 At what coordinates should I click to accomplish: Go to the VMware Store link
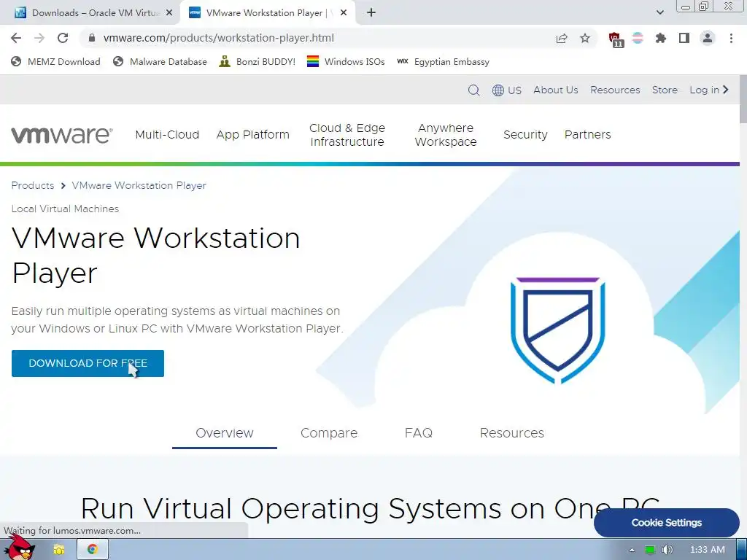[665, 90]
